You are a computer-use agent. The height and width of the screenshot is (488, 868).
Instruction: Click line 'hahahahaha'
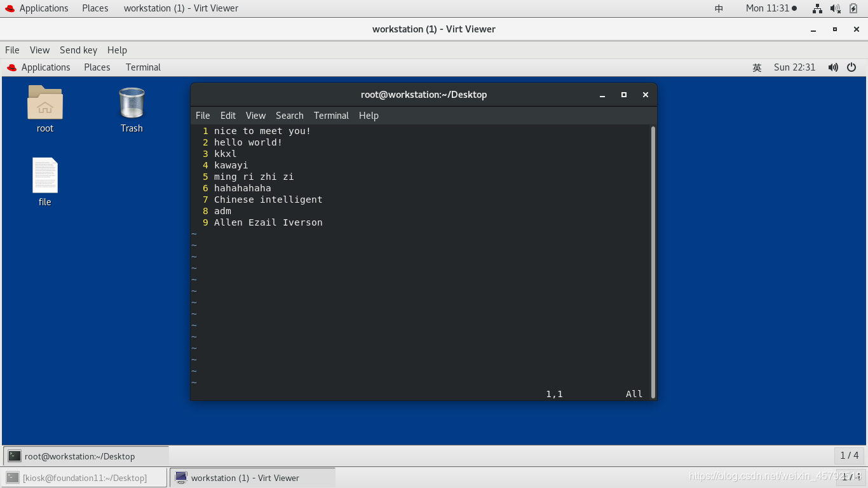tap(242, 188)
